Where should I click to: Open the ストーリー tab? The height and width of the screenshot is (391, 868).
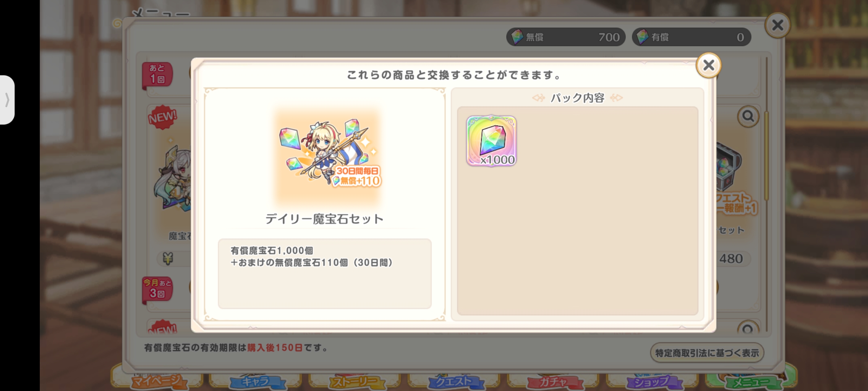(x=354, y=381)
